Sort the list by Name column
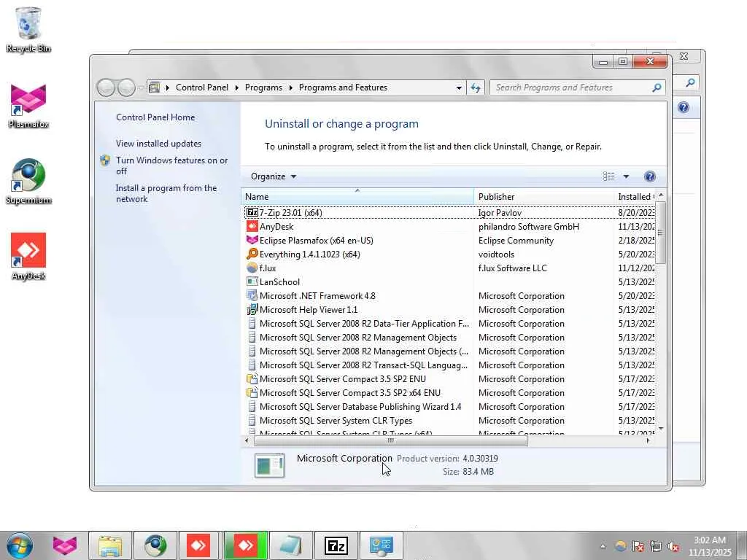Image resolution: width=747 pixels, height=560 pixels. (357, 197)
